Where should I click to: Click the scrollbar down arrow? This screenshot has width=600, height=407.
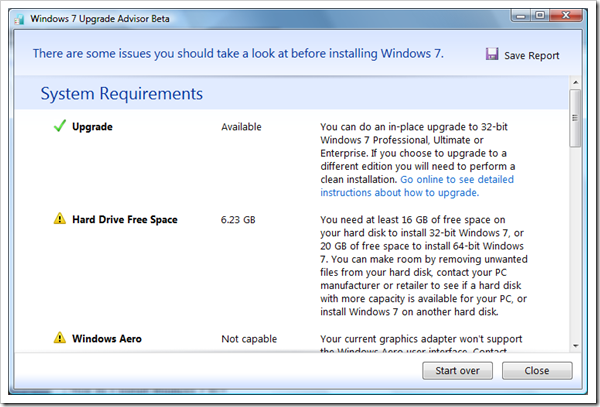pyautogui.click(x=576, y=346)
